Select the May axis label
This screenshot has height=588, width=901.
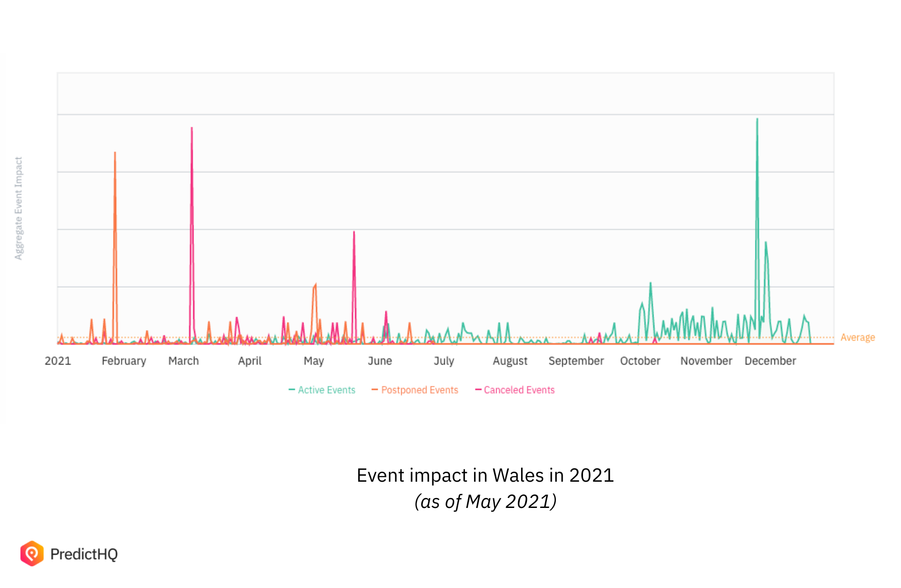pos(313,361)
